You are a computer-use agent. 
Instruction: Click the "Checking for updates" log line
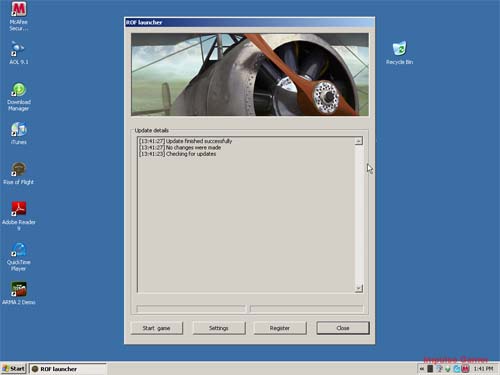(178, 154)
